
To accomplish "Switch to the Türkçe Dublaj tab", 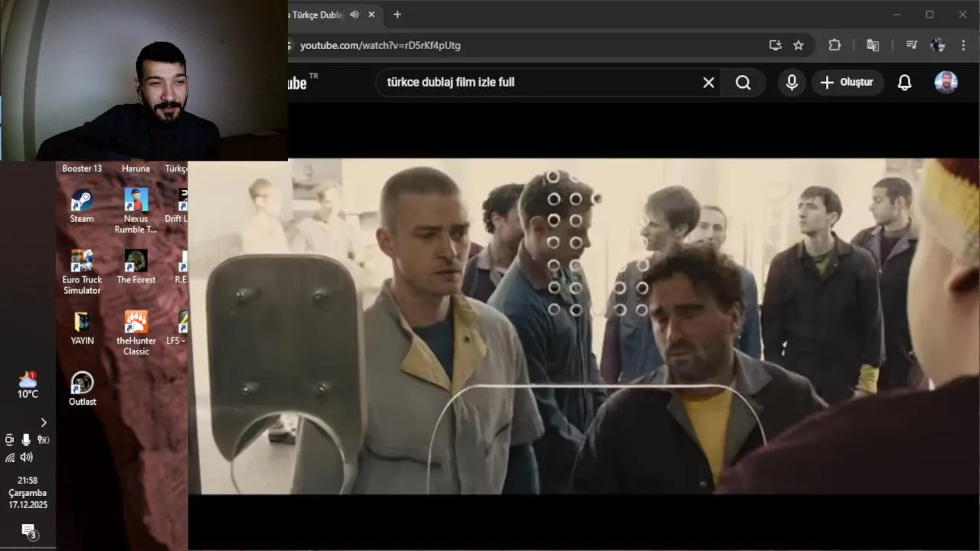I will coord(317,15).
